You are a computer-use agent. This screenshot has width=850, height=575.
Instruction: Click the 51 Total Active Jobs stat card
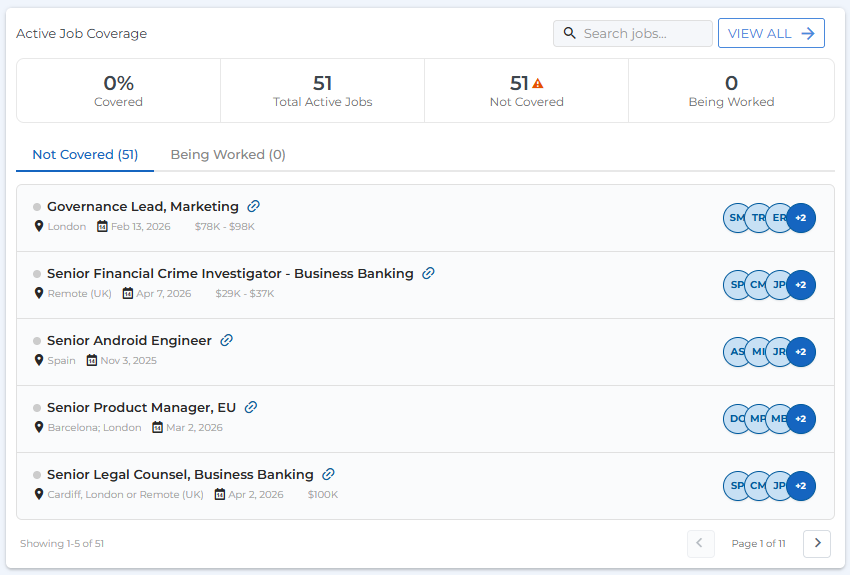coord(323,91)
